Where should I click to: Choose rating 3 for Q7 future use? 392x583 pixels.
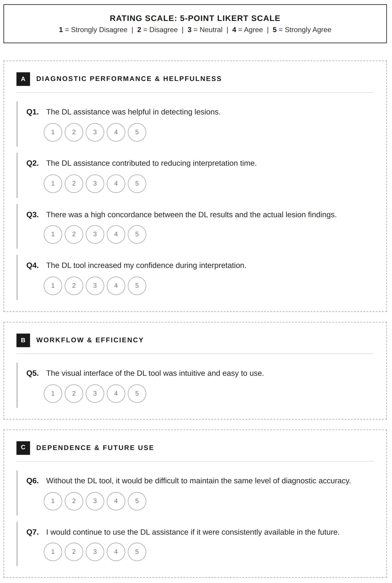click(95, 552)
